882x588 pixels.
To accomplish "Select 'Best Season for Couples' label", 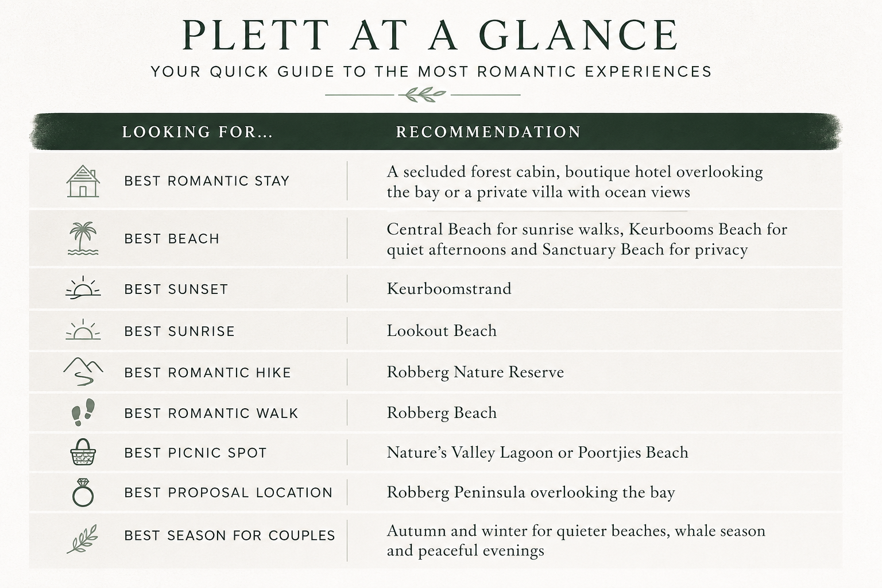I will [230, 536].
